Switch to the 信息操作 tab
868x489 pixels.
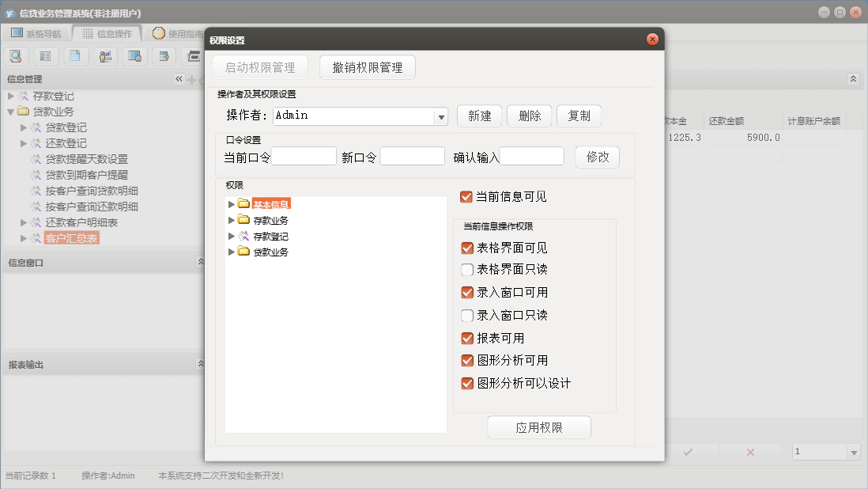tap(107, 33)
